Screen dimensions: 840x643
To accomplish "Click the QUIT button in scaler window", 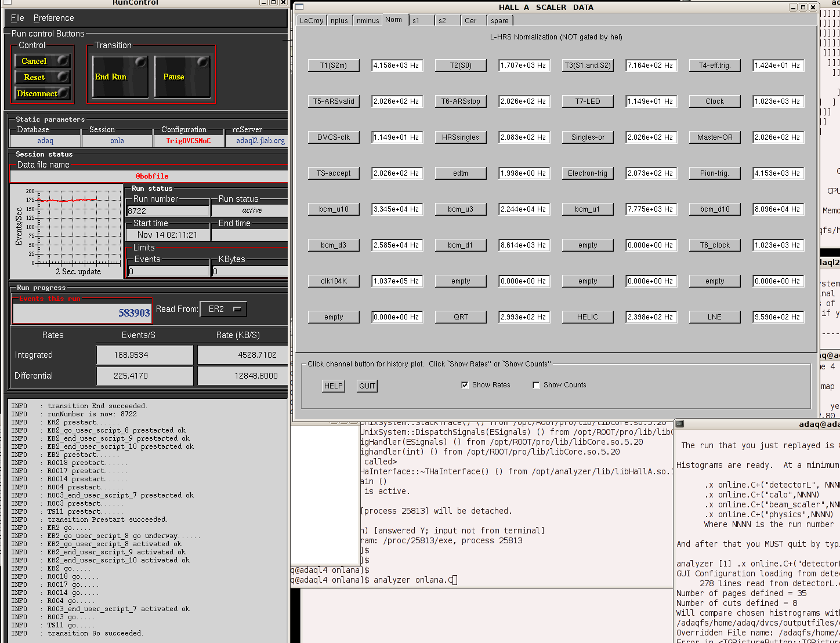I will (x=367, y=386).
